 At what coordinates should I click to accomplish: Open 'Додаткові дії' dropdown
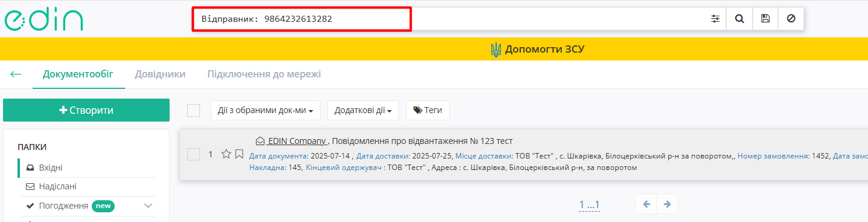coord(363,111)
